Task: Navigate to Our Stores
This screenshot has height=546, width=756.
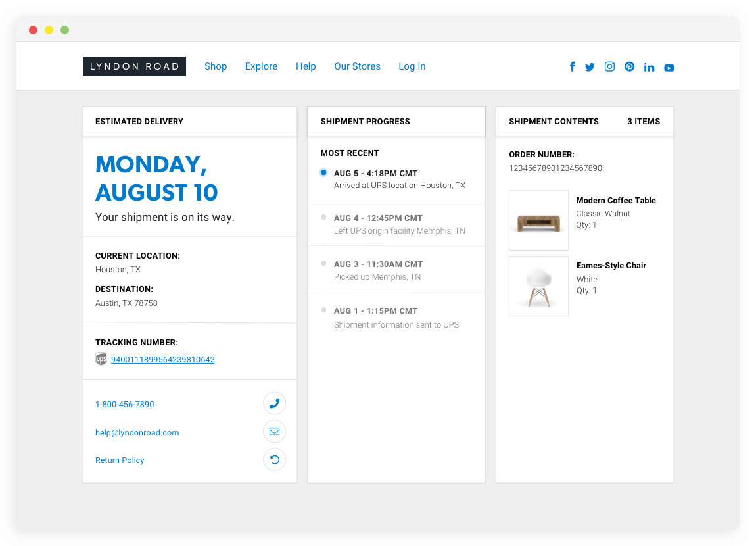Action: point(357,66)
